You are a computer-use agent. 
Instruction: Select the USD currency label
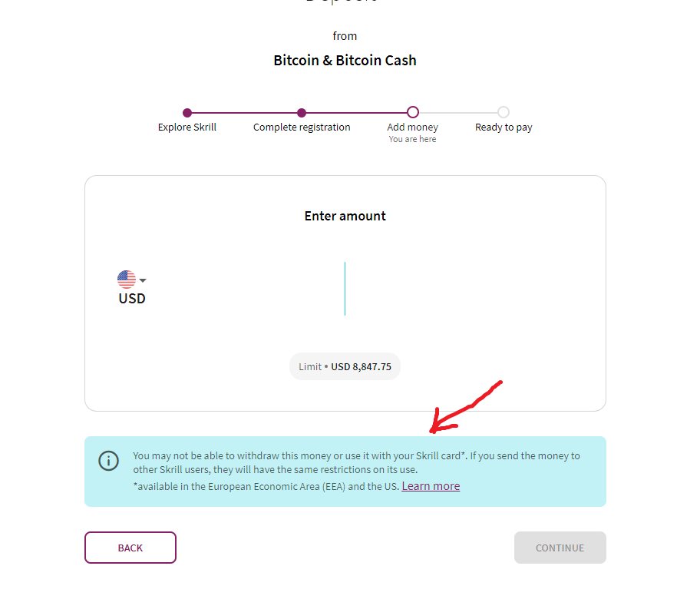(x=132, y=299)
